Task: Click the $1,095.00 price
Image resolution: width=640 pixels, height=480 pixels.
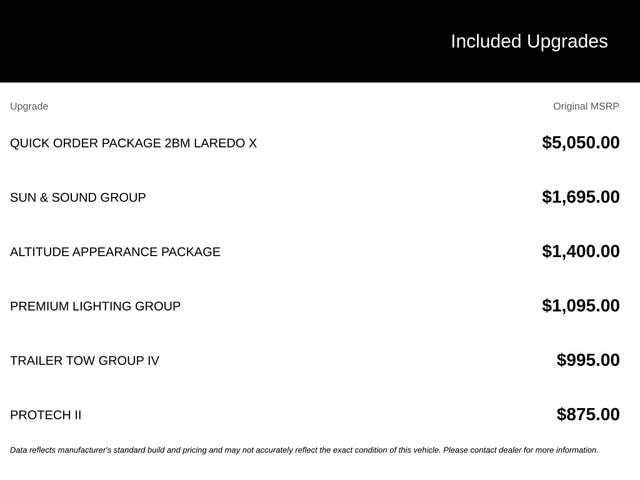Action: point(580,305)
